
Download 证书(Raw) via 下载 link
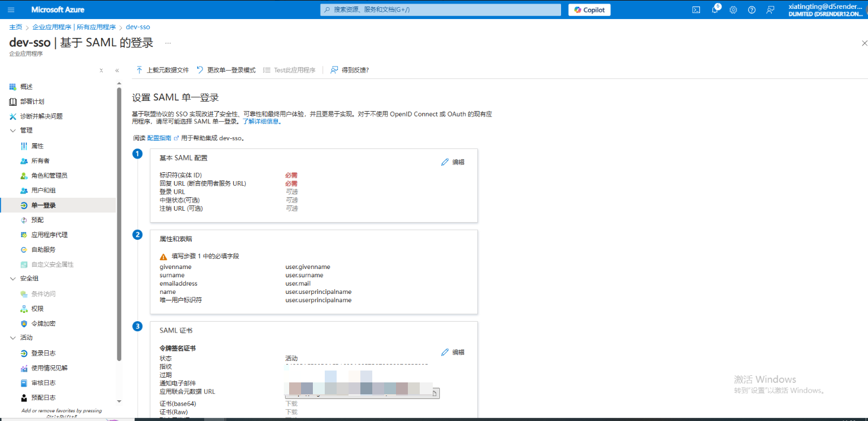coord(292,412)
